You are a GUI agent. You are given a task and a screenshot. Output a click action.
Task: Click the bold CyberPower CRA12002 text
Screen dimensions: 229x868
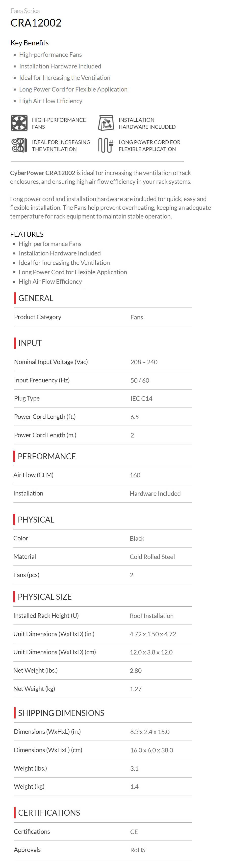[x=43, y=173]
